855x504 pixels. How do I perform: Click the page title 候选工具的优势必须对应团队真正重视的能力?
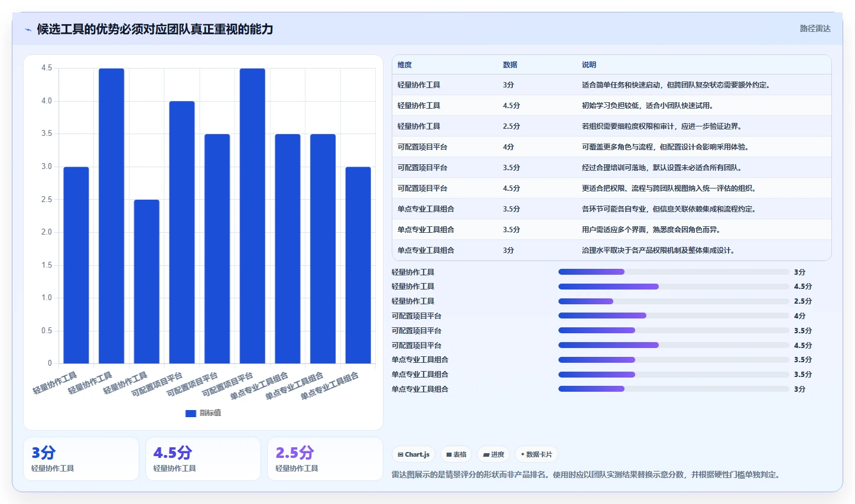(x=155, y=29)
